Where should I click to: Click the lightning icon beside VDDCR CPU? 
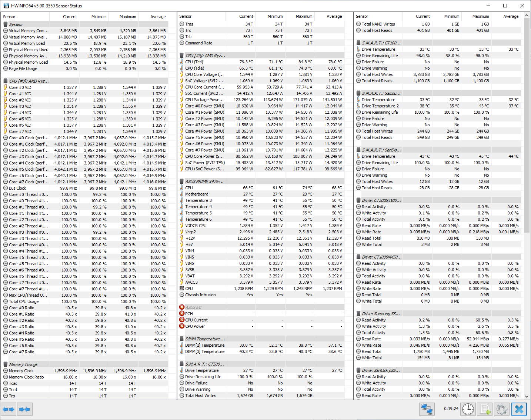(182, 226)
